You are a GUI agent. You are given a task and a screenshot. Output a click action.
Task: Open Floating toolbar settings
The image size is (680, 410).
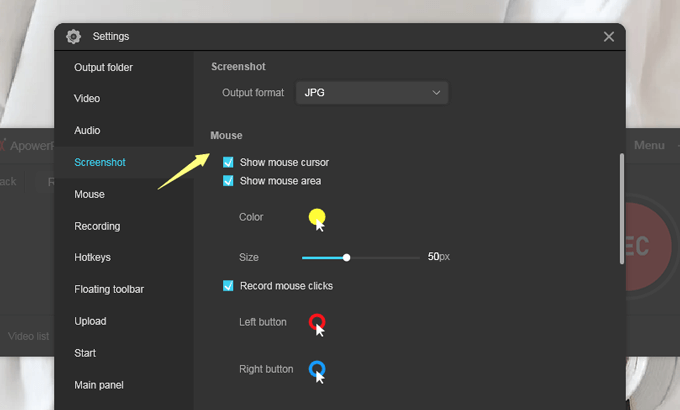pos(109,289)
